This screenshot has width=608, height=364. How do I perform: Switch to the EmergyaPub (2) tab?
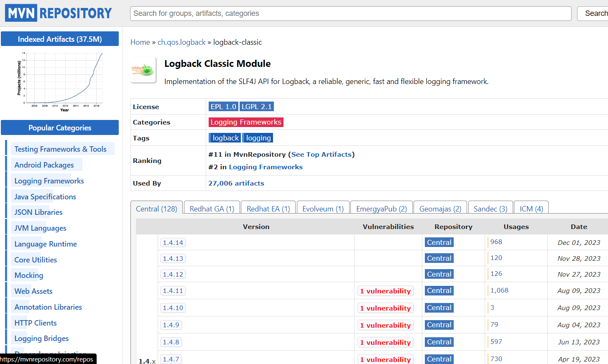coord(381,209)
